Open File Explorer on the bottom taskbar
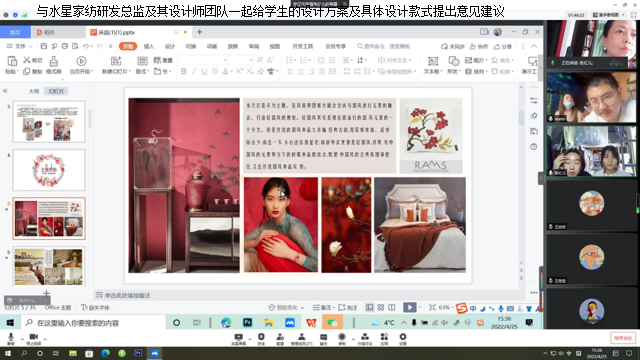Screen dimensions: 640x360 pyautogui.click(x=73, y=353)
